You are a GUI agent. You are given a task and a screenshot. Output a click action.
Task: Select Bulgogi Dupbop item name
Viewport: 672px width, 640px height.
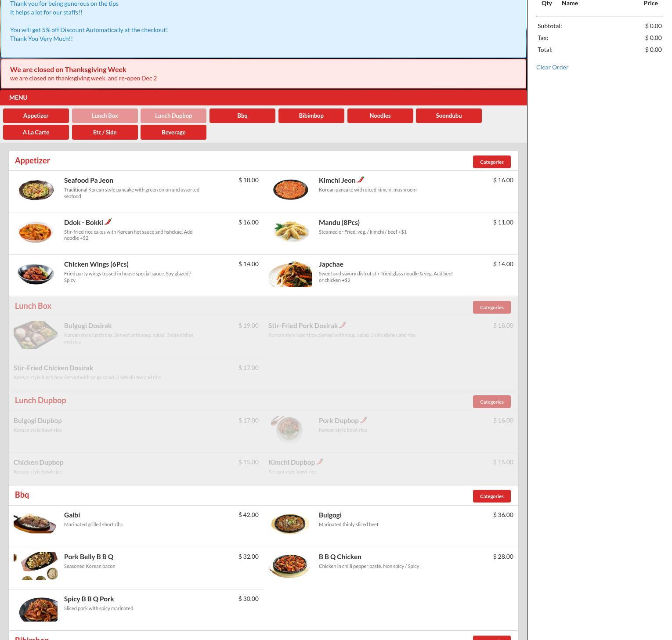(38, 420)
